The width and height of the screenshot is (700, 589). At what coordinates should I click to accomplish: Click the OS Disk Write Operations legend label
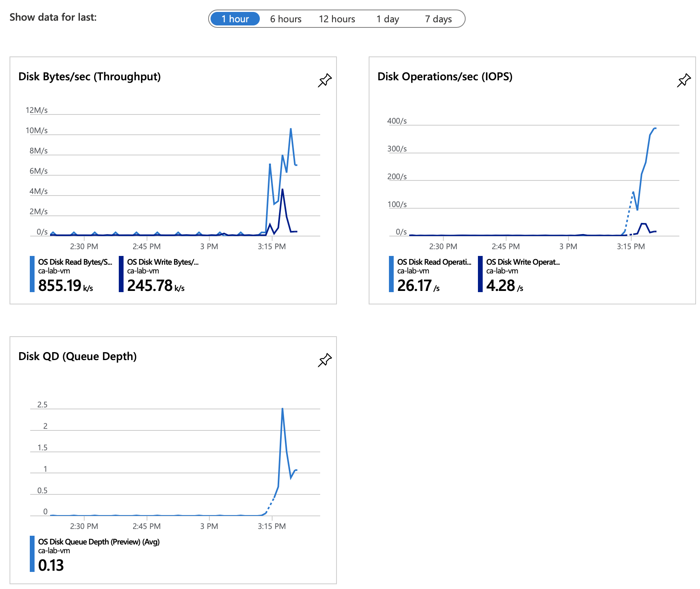[x=523, y=262]
